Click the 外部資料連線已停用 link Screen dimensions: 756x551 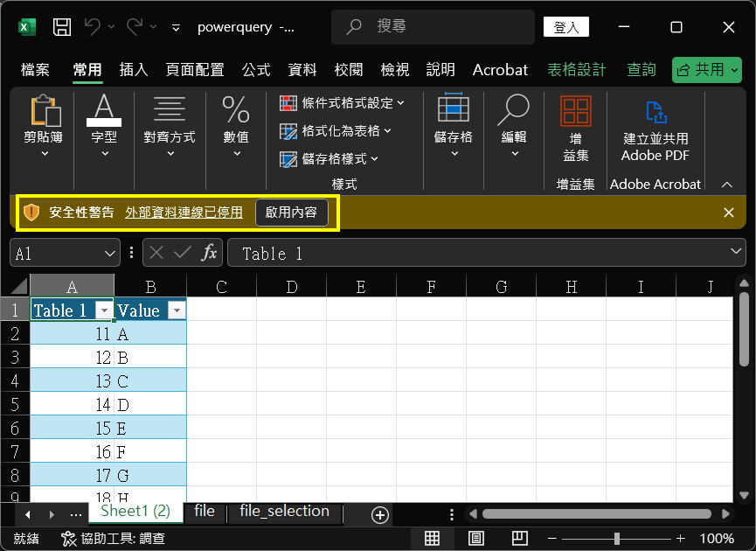(184, 213)
